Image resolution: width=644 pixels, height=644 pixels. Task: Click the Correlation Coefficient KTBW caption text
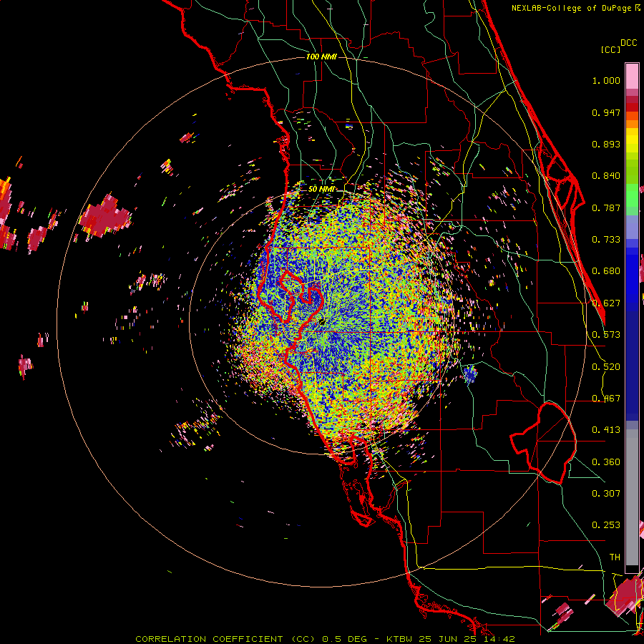click(x=326, y=639)
